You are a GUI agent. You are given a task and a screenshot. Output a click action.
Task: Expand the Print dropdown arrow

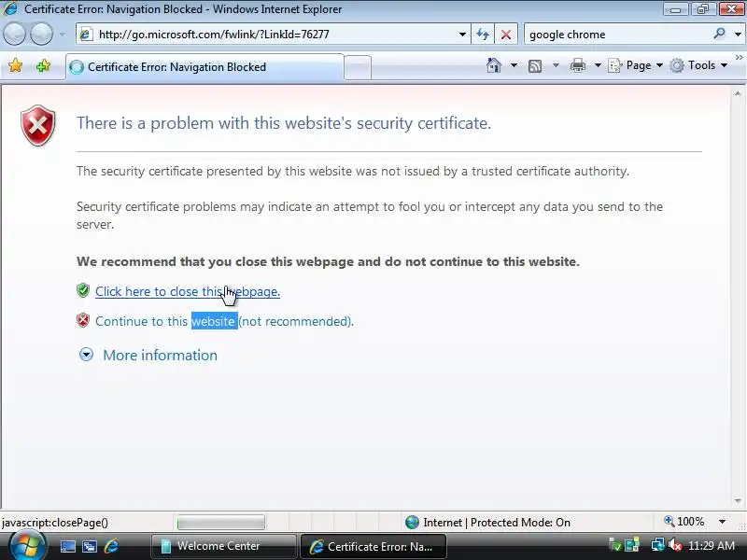[x=598, y=65]
